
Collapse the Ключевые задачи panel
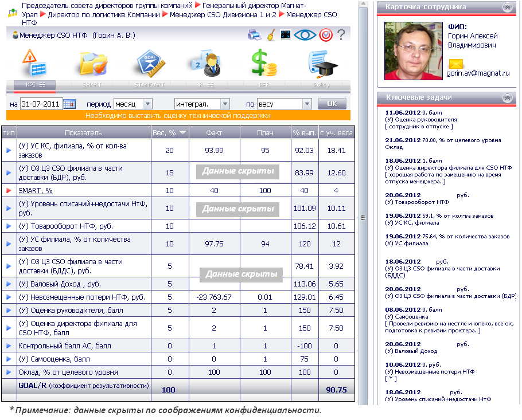(507, 98)
